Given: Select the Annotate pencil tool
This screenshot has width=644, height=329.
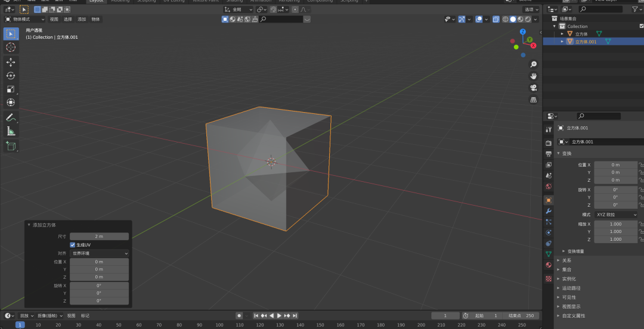Looking at the screenshot, I should click(x=11, y=117).
